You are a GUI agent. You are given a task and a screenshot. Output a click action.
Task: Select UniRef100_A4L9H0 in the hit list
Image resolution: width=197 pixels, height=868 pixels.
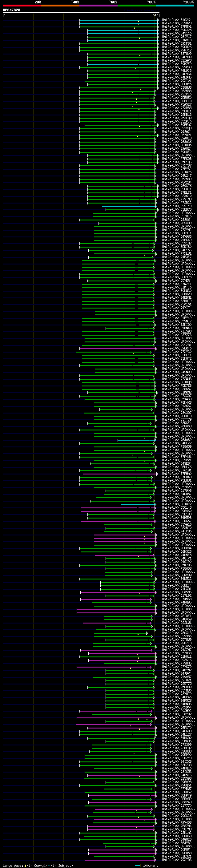(177, 57)
